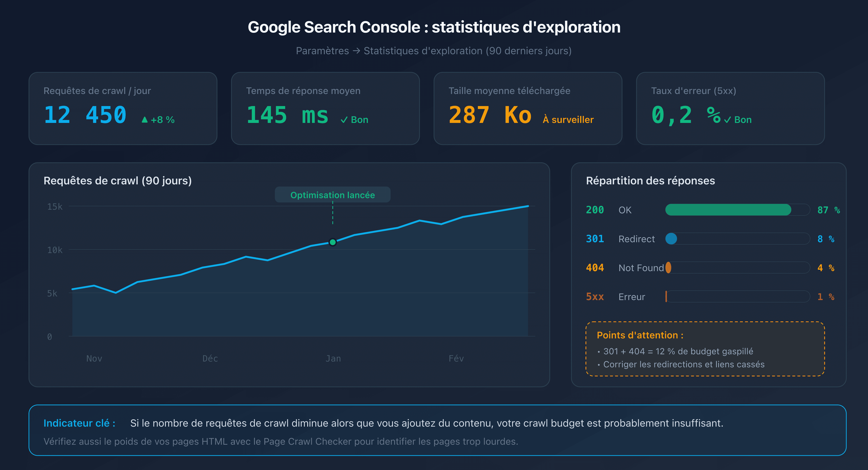Click the Jan x-axis label
This screenshot has height=470, width=868.
(333, 358)
